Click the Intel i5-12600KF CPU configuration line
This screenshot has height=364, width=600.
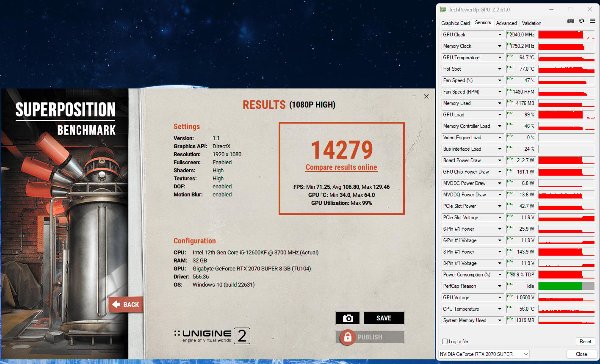click(x=255, y=252)
